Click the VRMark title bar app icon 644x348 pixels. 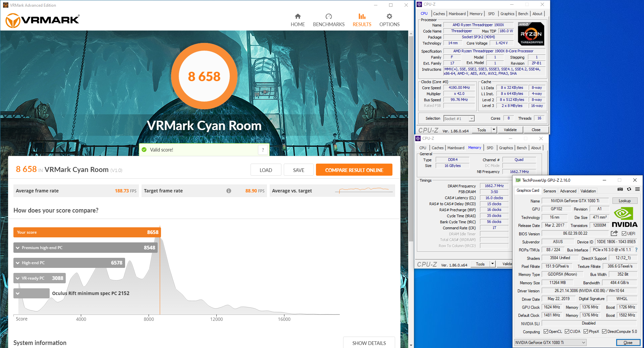5,5
